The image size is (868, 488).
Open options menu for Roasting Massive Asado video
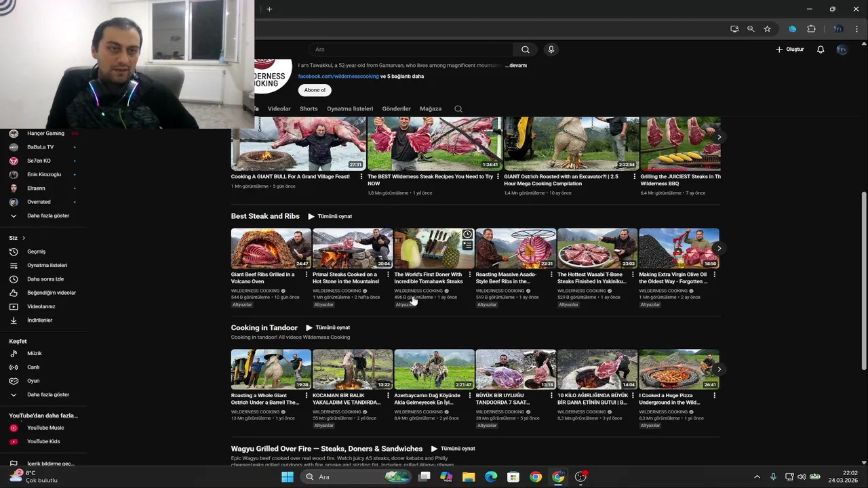click(551, 274)
